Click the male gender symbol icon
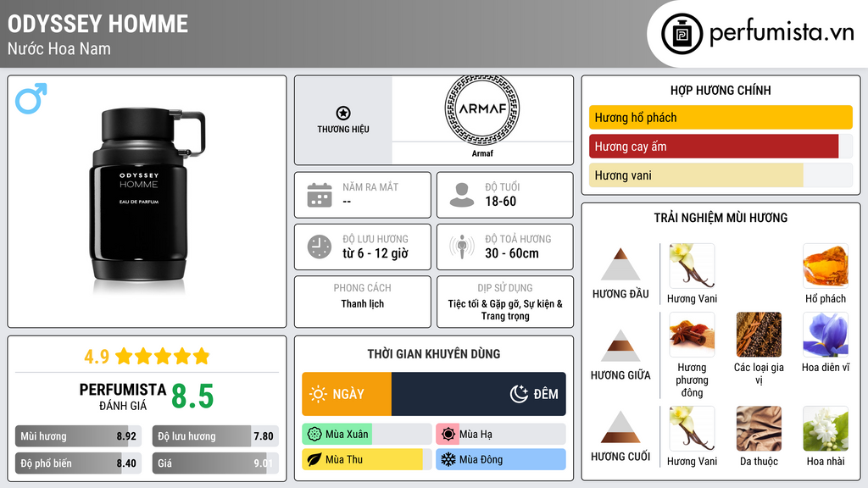 coord(31,98)
